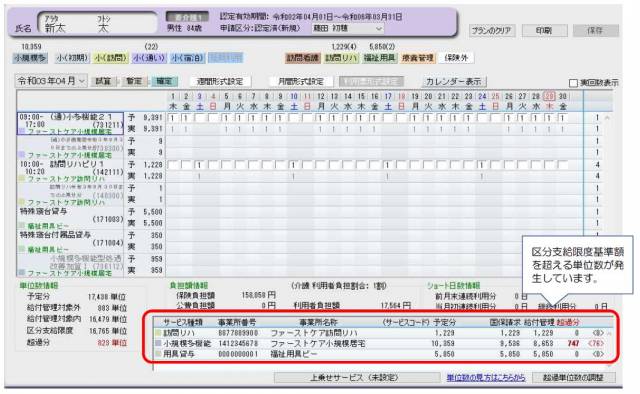Toggle day 3 planned cell for 小多機能21
Viewport: 640px width, 394px height.
[x=200, y=118]
